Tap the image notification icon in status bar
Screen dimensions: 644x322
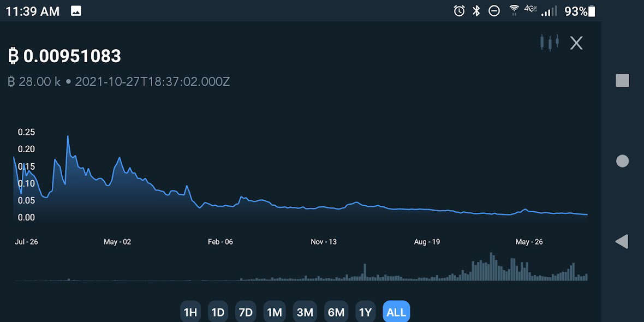76,11
